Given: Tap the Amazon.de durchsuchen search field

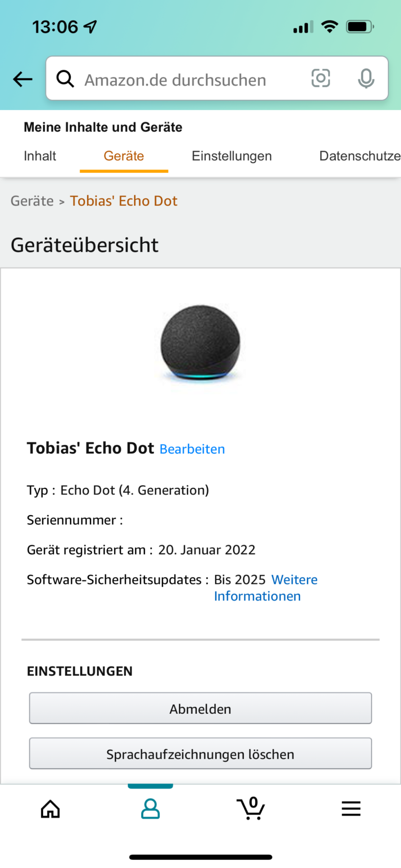Looking at the screenshot, I should [175, 79].
